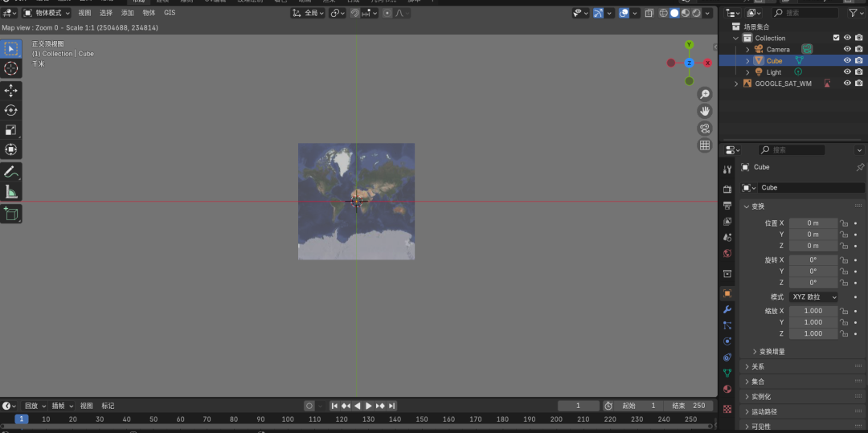Open the View menu in viewport header
The width and height of the screenshot is (868, 433).
point(84,13)
